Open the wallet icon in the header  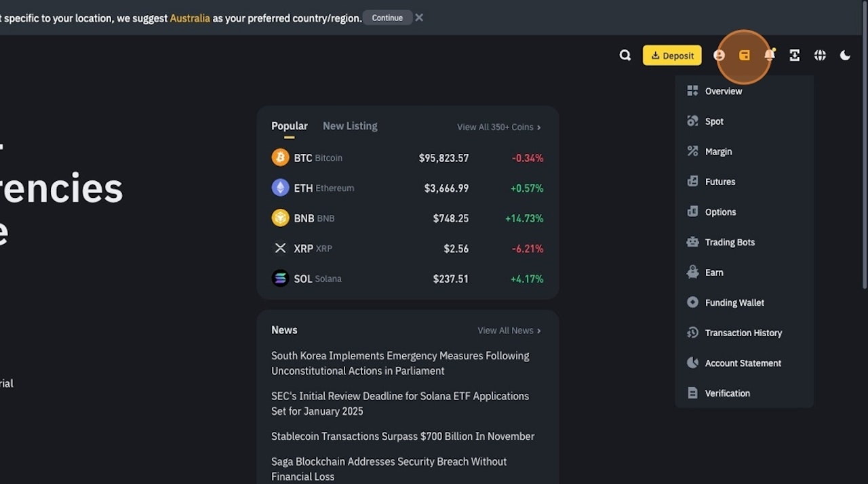point(744,55)
